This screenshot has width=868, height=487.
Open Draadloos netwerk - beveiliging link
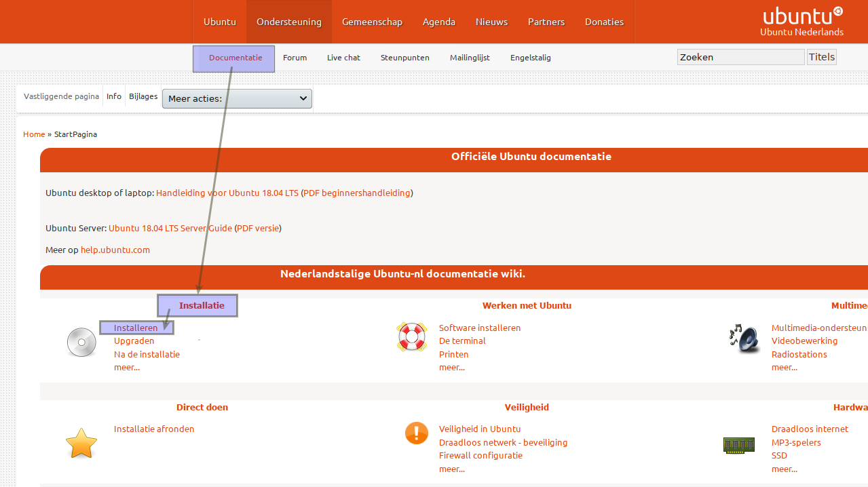point(503,443)
